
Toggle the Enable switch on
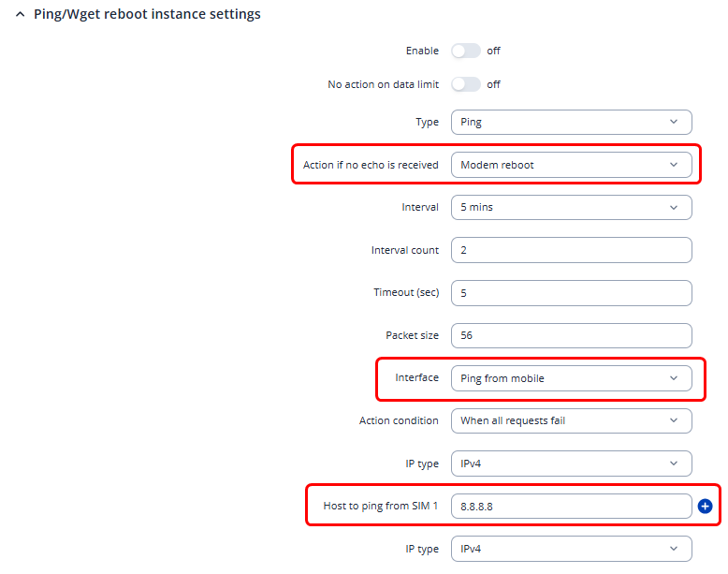pyautogui.click(x=465, y=51)
